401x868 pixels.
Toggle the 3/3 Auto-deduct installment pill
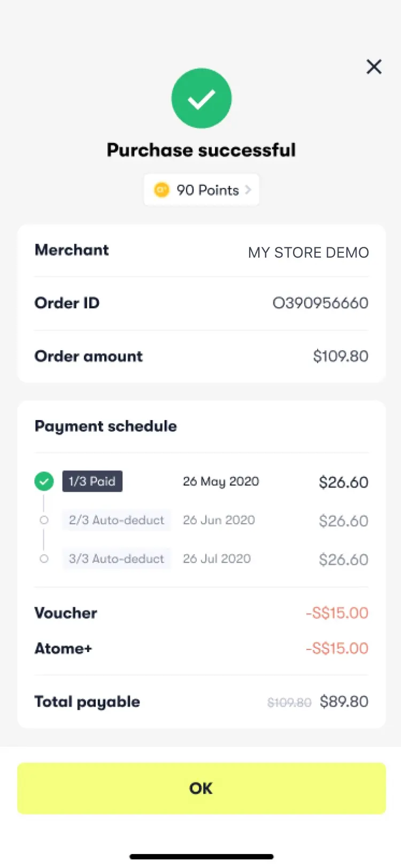(x=117, y=559)
